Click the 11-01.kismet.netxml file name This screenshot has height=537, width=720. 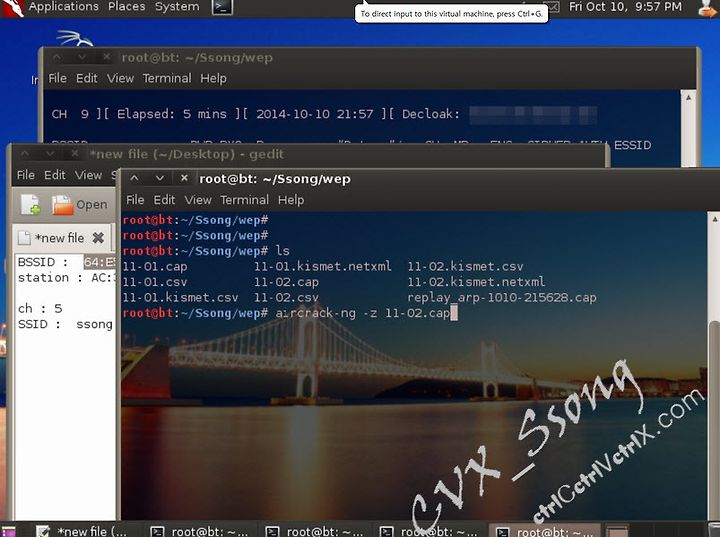pos(323,266)
